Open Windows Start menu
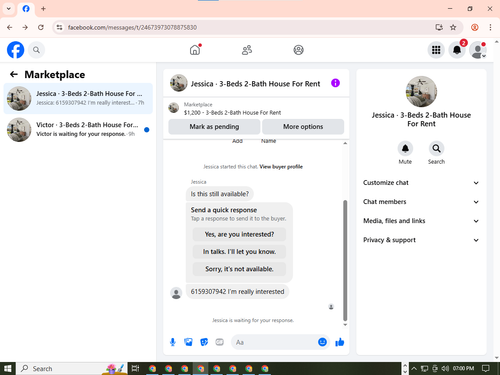Image resolution: width=500 pixels, height=375 pixels. point(8,368)
